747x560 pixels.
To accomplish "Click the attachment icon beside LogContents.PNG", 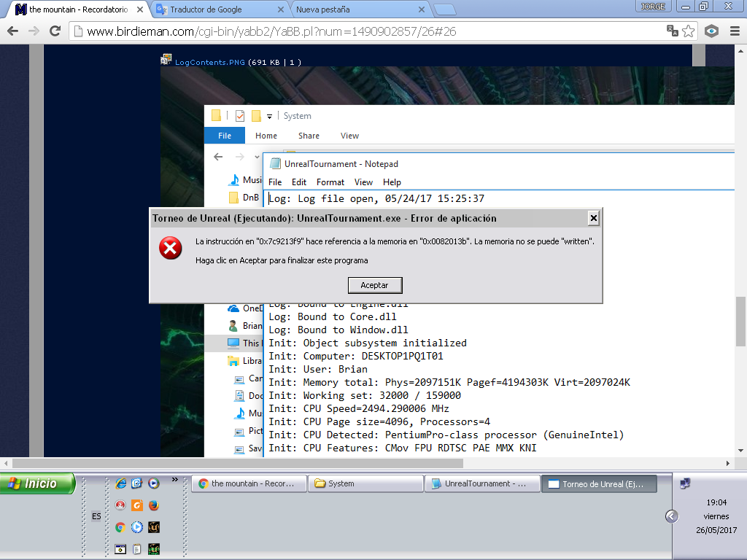I will [x=166, y=60].
